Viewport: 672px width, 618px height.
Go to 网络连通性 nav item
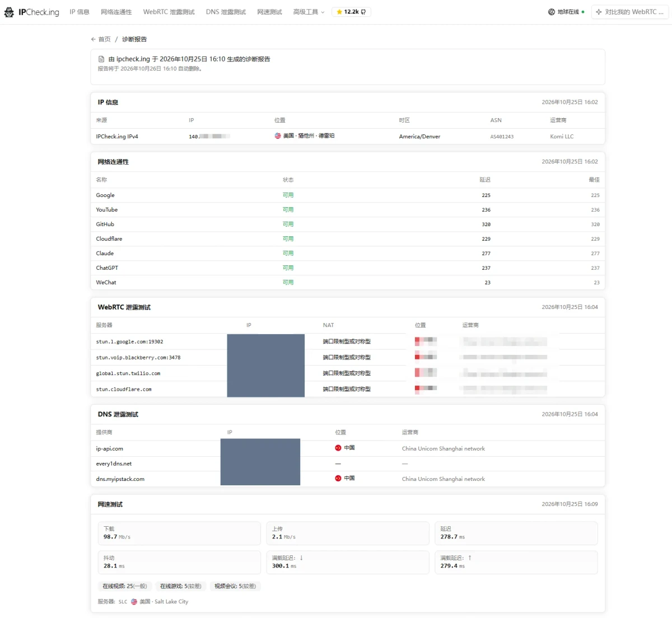click(x=116, y=12)
